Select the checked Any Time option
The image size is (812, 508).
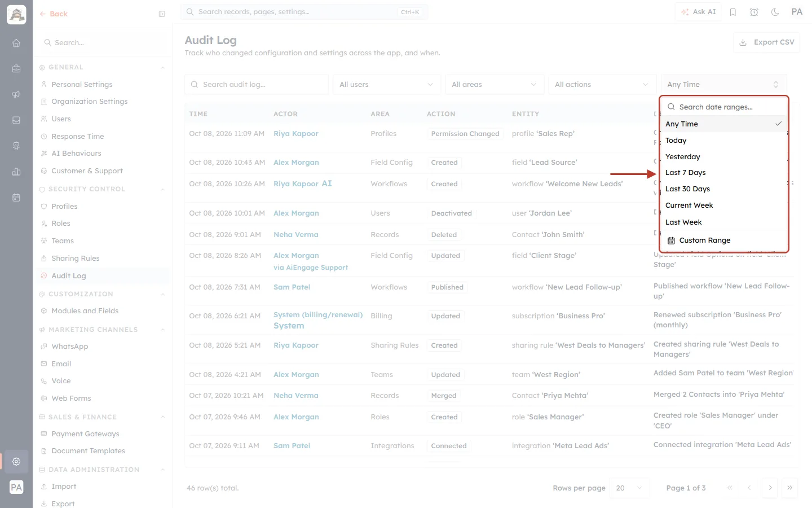click(723, 124)
